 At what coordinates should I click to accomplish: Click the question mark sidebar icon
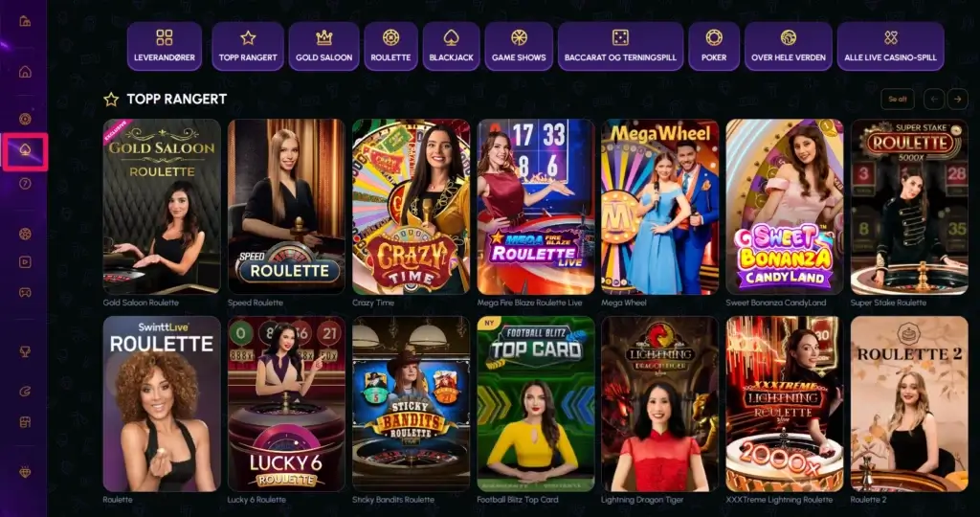[25, 184]
